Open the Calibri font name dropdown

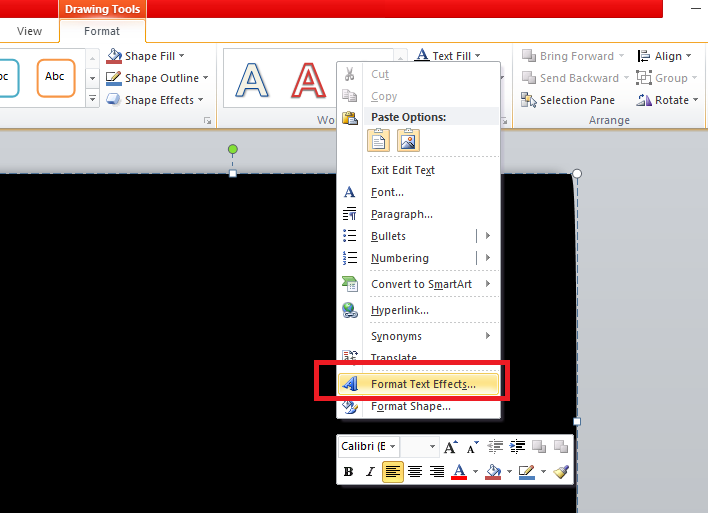point(369,447)
